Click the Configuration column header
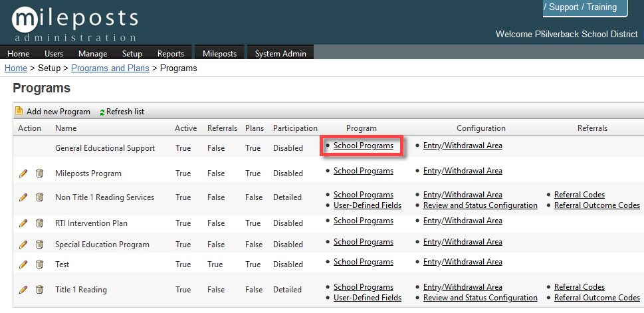 pyautogui.click(x=481, y=128)
